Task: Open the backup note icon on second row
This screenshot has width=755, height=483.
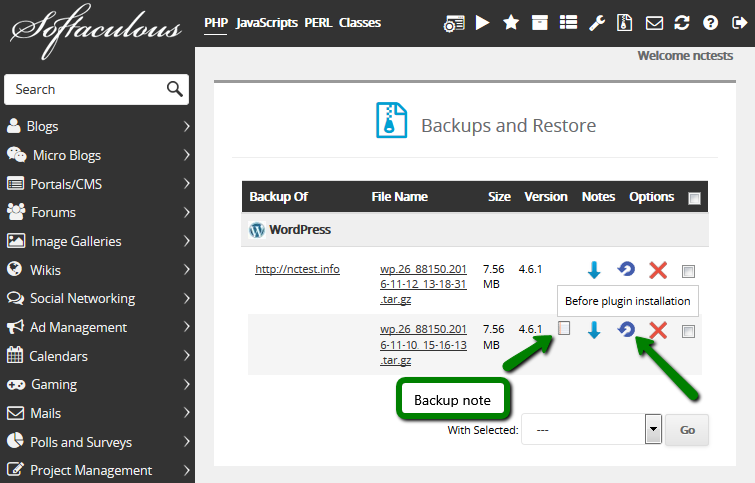Action: pyautogui.click(x=564, y=328)
